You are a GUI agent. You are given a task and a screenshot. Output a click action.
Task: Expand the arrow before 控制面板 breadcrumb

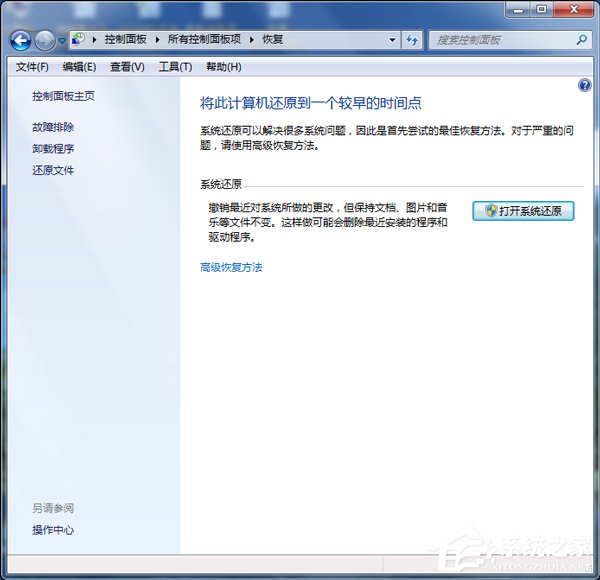[94, 39]
